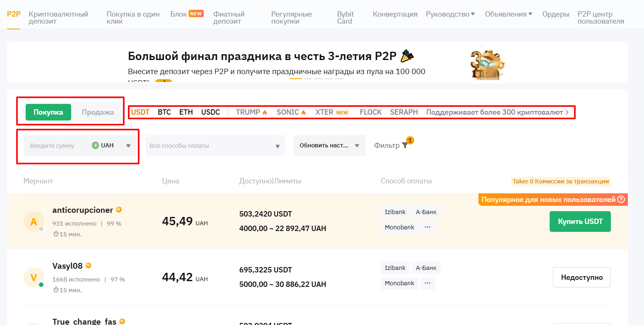This screenshot has width=644, height=325.
Task: Open the Фиатный депозит page
Action: click(x=229, y=17)
